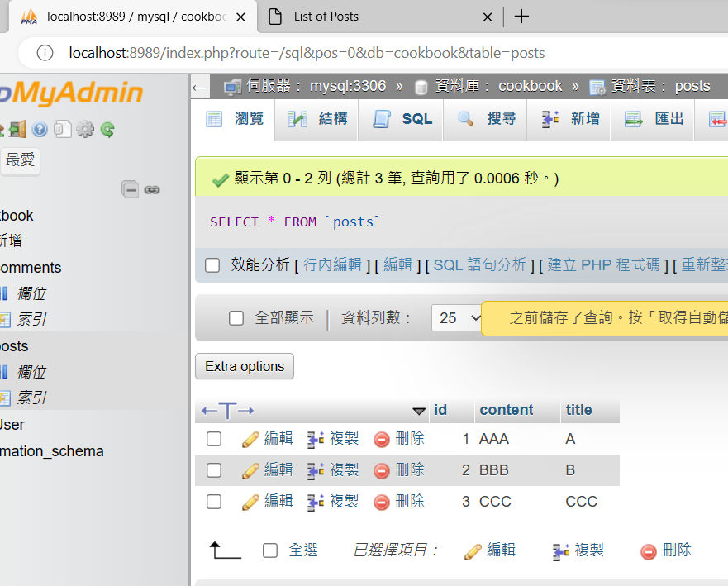Screen dimensions: 728x586
Task: Open indexes (索引) under comments in tree
Action: [31, 320]
